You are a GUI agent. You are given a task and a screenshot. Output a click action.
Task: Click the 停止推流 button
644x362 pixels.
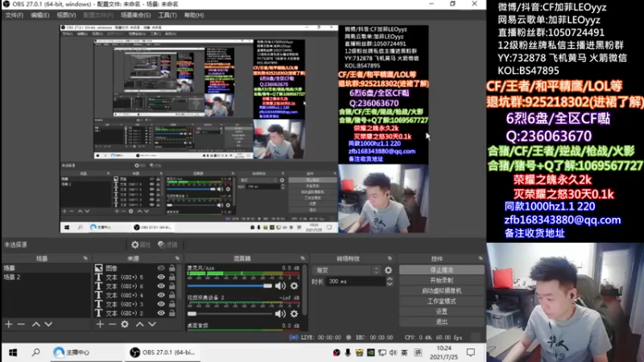coord(441,270)
